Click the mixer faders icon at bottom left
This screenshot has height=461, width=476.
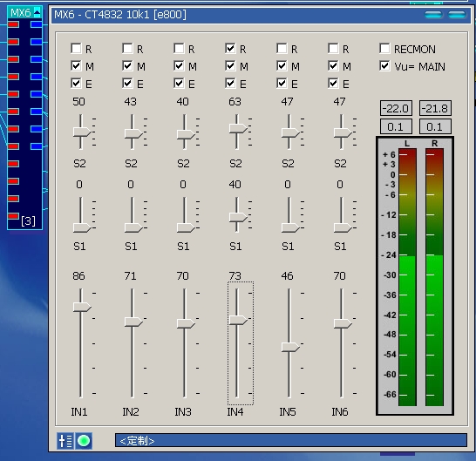point(65,441)
